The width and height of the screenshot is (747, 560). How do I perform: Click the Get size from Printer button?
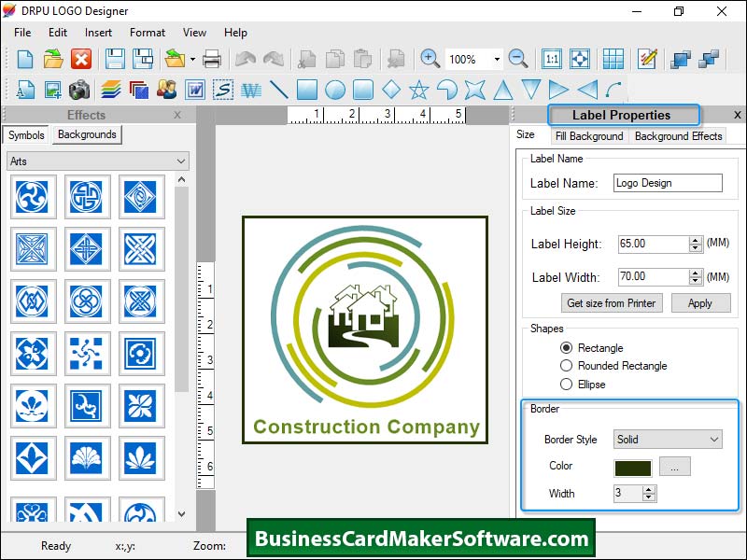point(613,303)
